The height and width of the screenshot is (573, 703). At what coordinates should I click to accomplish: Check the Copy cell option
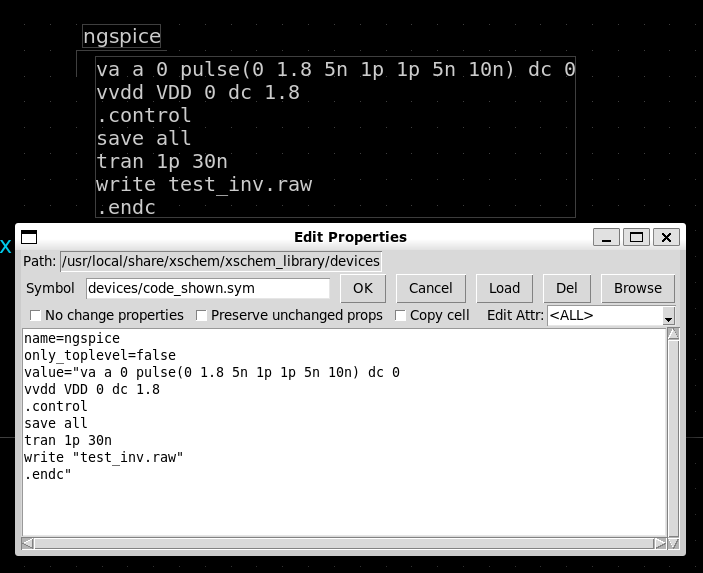click(x=401, y=315)
